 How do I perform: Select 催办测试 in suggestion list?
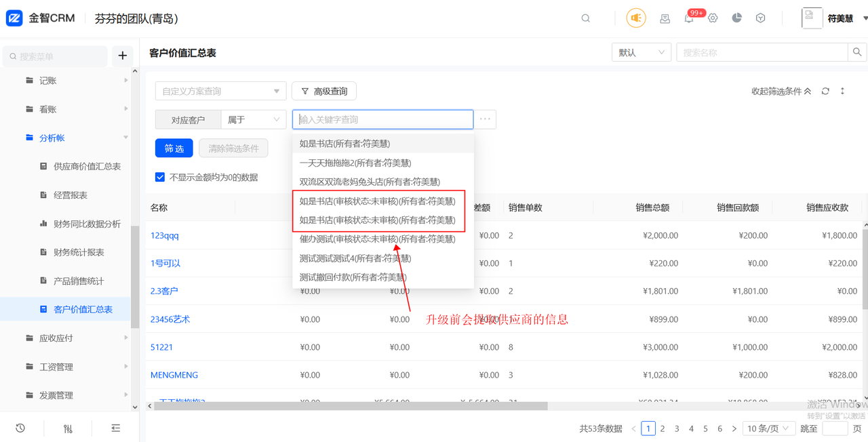383,239
